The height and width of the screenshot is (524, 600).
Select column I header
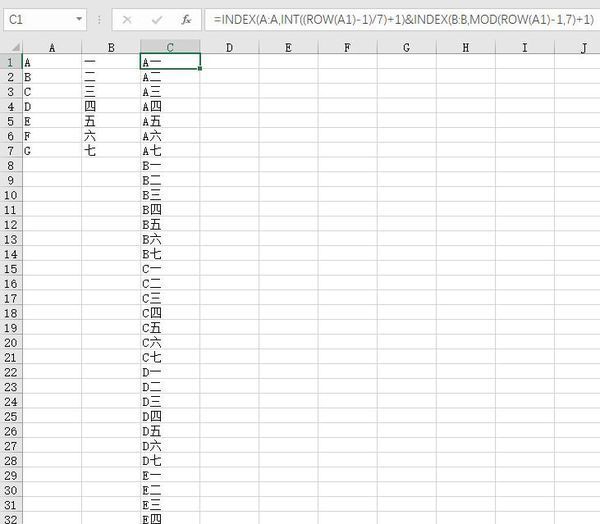525,47
